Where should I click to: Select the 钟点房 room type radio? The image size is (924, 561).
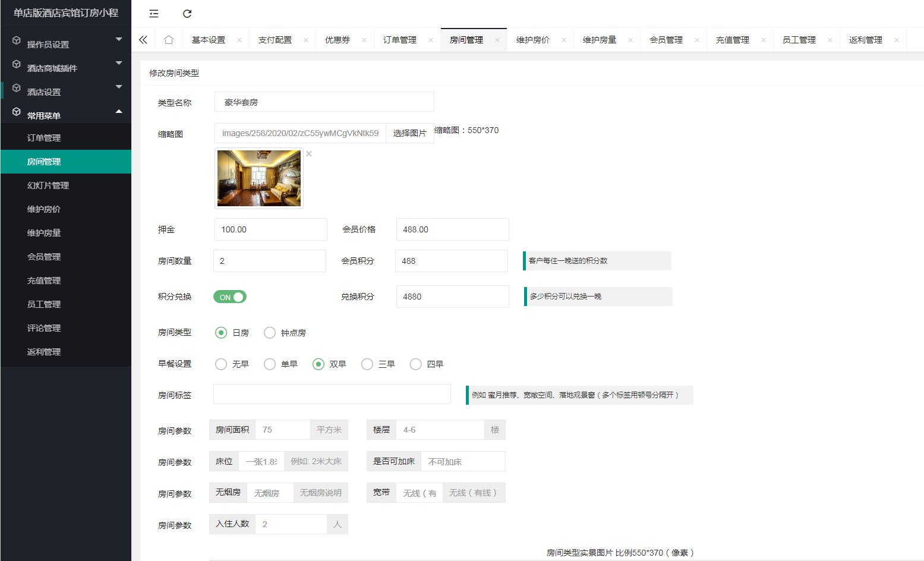270,333
